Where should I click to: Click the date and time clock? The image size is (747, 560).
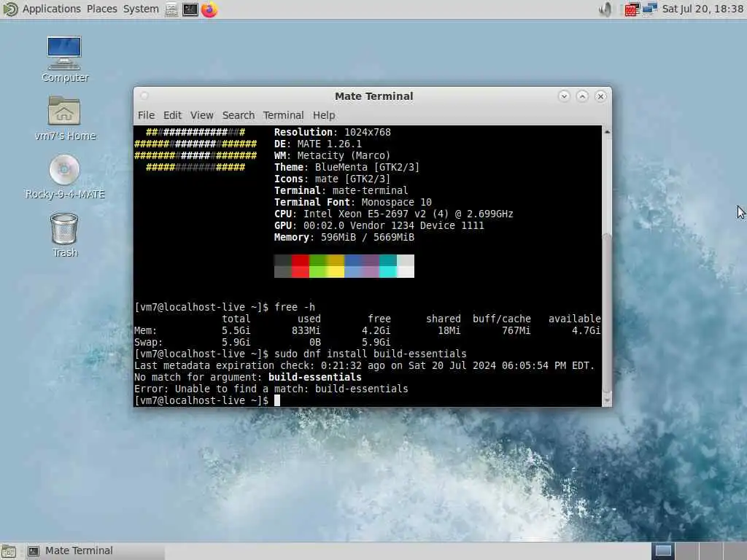[703, 9]
